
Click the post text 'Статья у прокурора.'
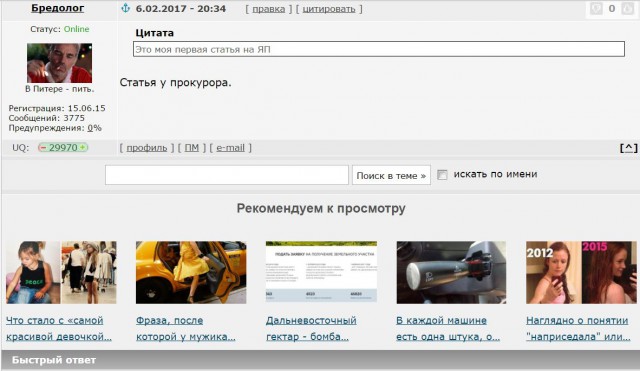[176, 82]
